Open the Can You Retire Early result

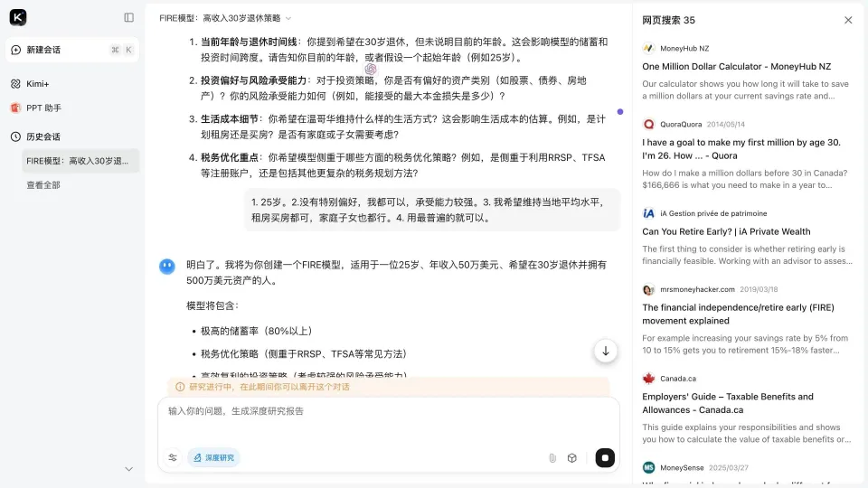[726, 231]
